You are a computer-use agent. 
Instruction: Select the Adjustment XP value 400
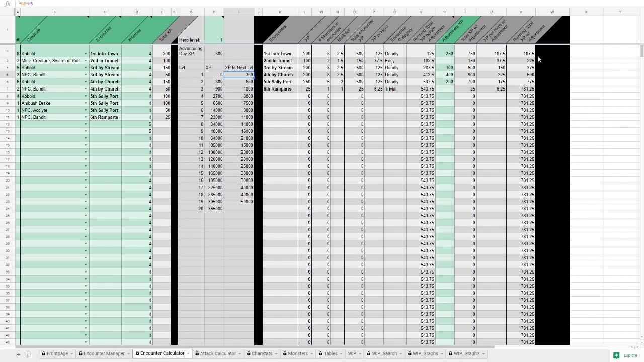pos(444,75)
